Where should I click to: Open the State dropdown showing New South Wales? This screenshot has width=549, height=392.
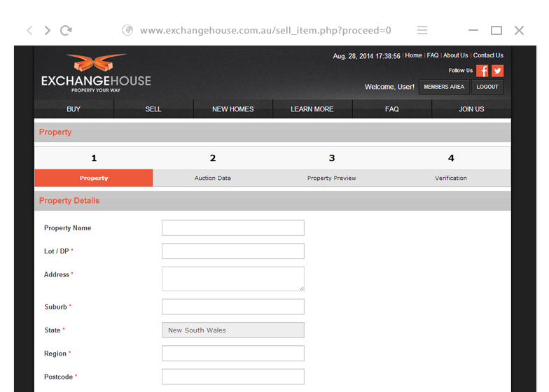(x=232, y=330)
